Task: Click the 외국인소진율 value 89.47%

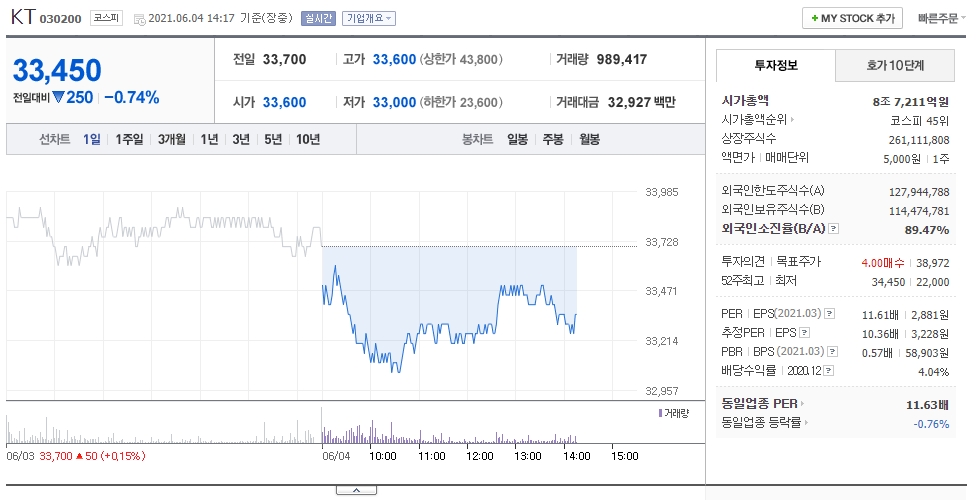Action: 927,230
